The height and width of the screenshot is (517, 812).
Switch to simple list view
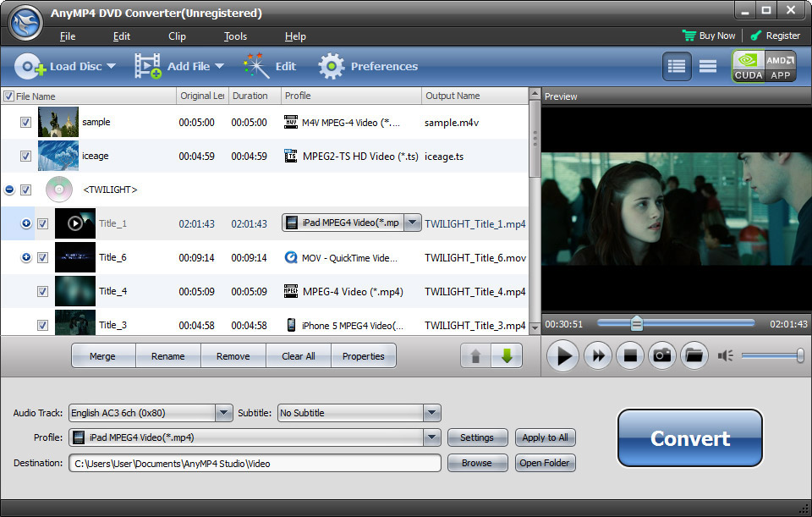(x=708, y=66)
